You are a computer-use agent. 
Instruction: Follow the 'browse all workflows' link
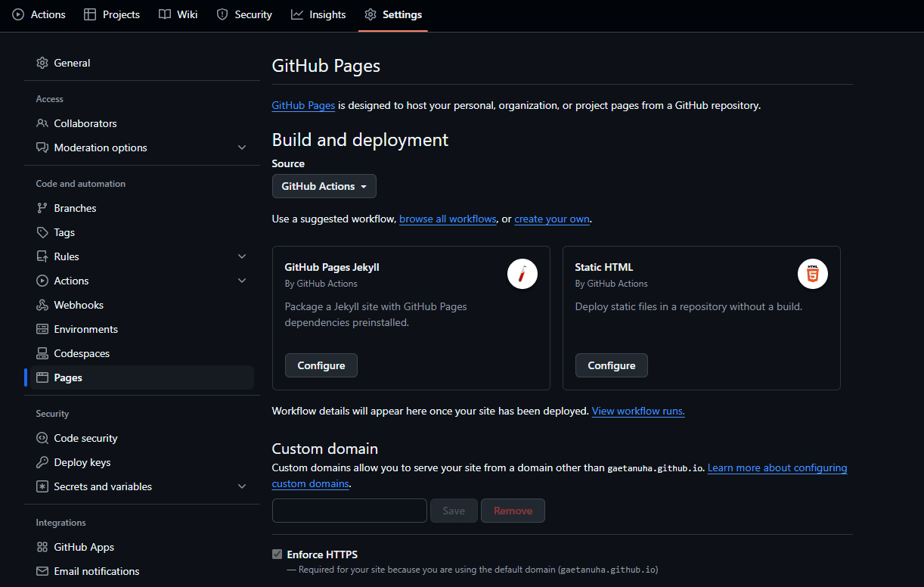coord(448,219)
